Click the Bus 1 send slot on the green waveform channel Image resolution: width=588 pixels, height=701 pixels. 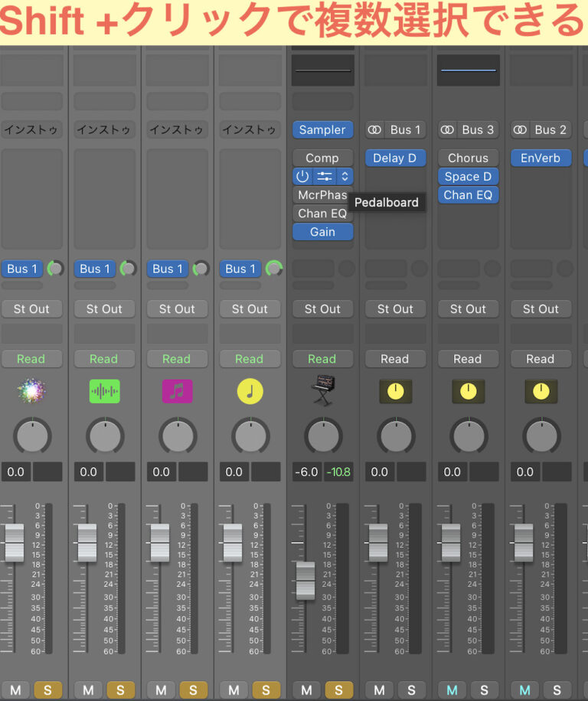pos(95,269)
